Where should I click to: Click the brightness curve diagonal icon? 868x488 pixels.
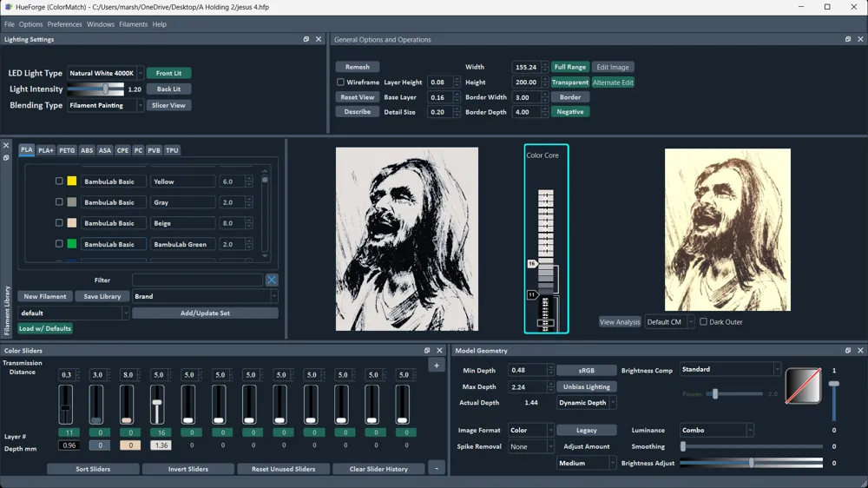[x=803, y=386]
